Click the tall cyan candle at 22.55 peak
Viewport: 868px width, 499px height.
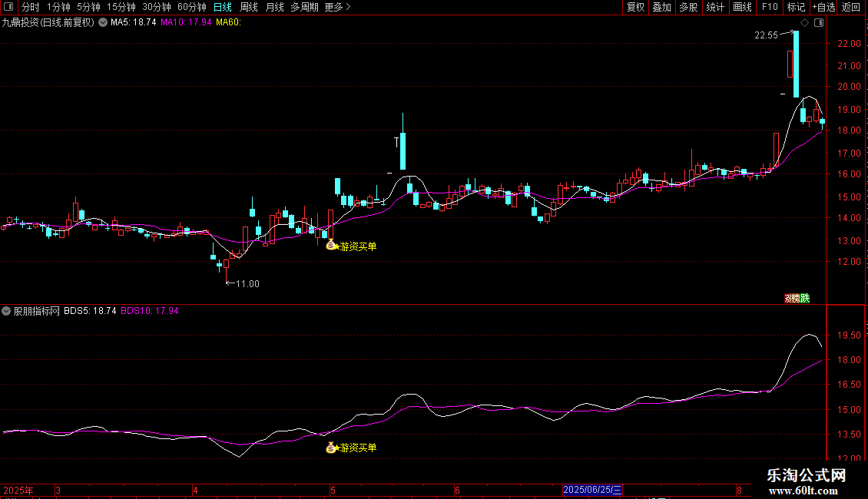click(x=796, y=64)
